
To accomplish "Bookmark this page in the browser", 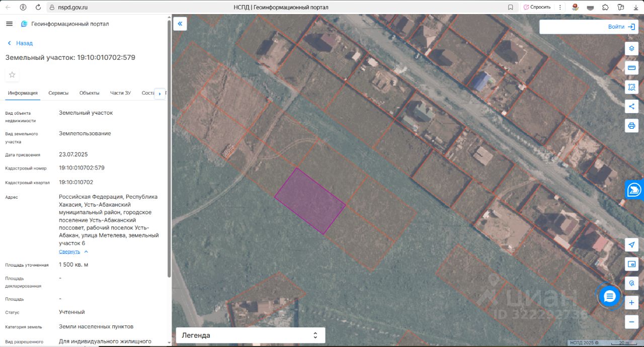I will click(x=510, y=8).
